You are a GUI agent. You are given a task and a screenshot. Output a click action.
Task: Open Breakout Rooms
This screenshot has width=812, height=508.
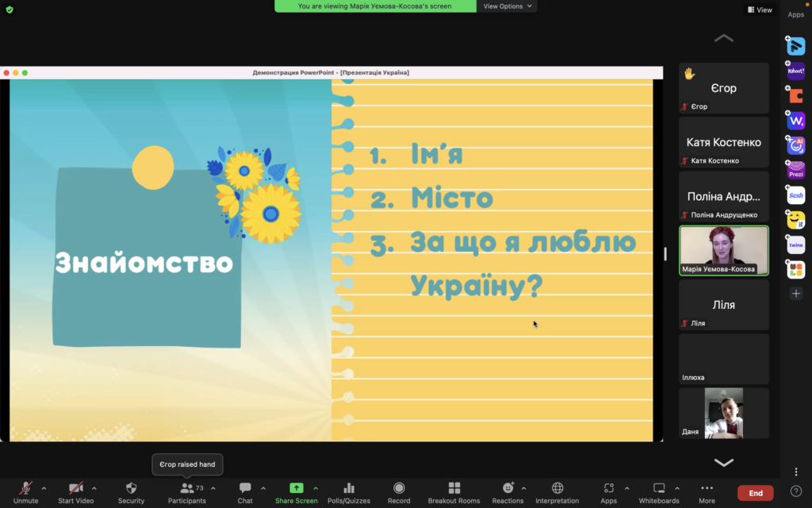(x=454, y=488)
